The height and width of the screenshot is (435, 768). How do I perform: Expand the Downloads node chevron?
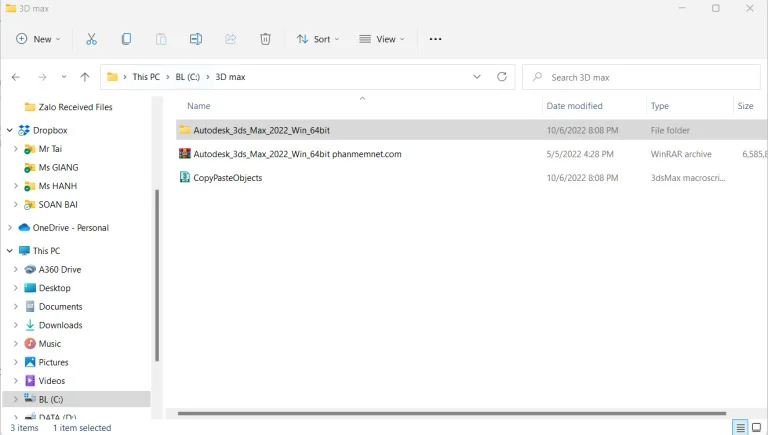coord(16,325)
